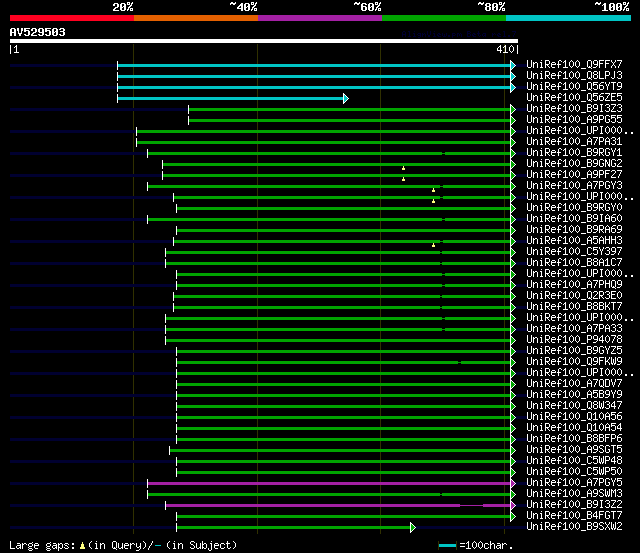Select the UniRef100_P94078 label
This screenshot has height=553, width=640.
click(574, 340)
